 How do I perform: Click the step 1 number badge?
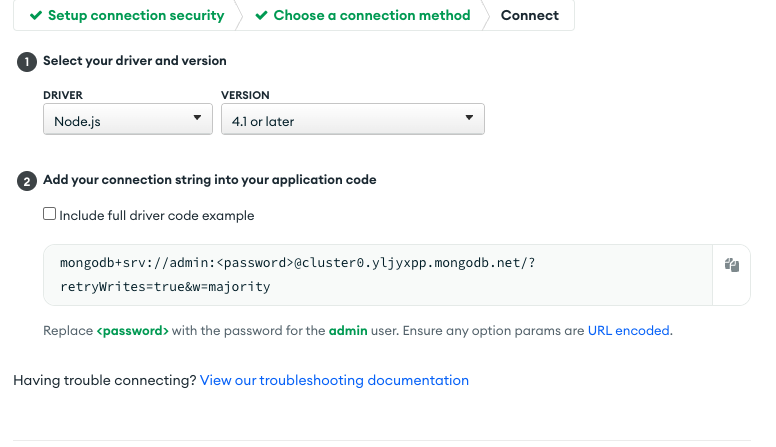coord(27,62)
